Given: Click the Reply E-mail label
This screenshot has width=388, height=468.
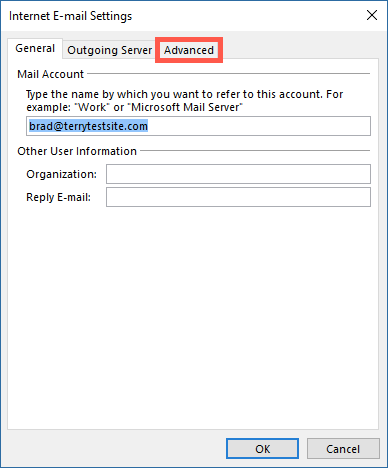Looking at the screenshot, I should 58,197.
